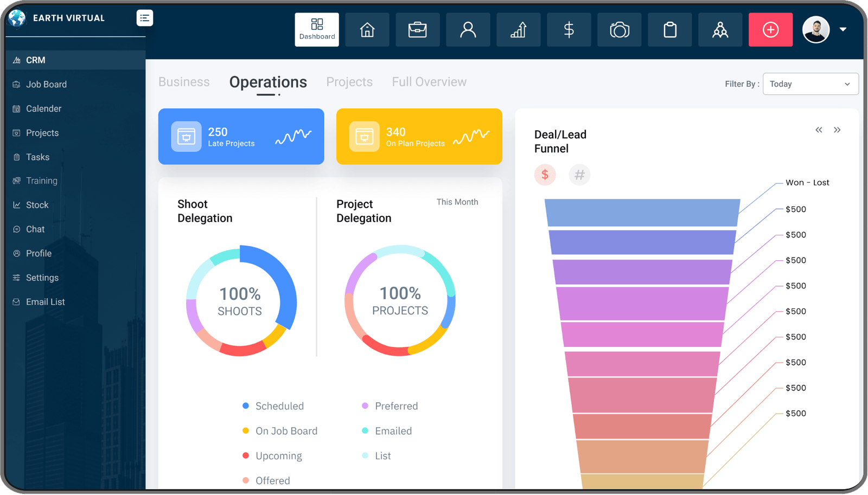Viewport: 868px width, 495px height.
Task: Open the Filter By Today dropdown
Action: click(x=810, y=84)
